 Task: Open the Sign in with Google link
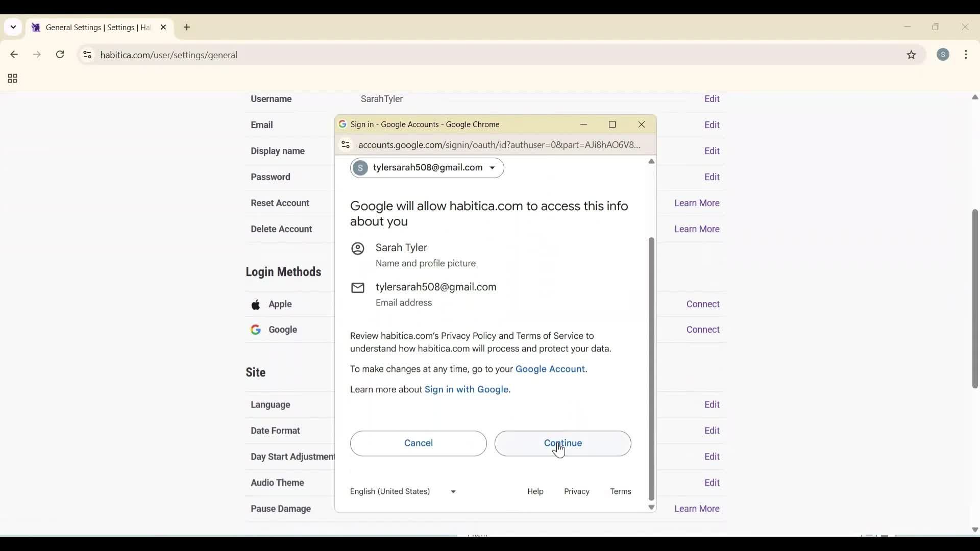click(x=467, y=389)
